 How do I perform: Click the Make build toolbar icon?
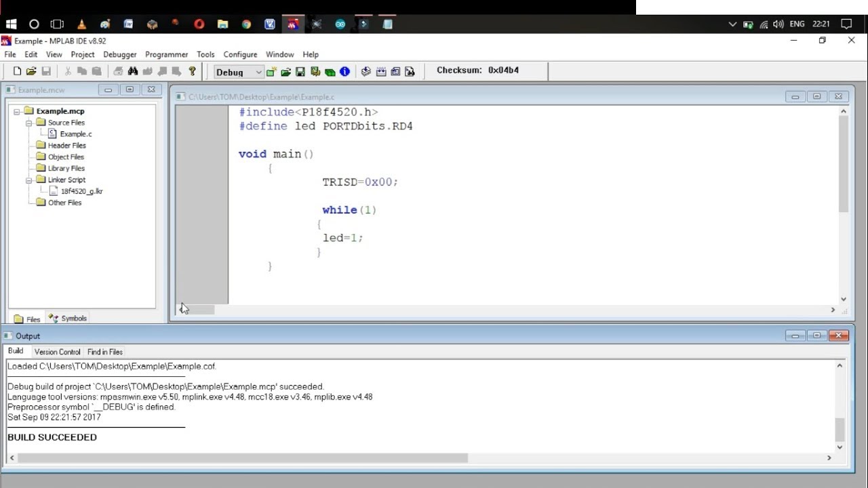[366, 71]
